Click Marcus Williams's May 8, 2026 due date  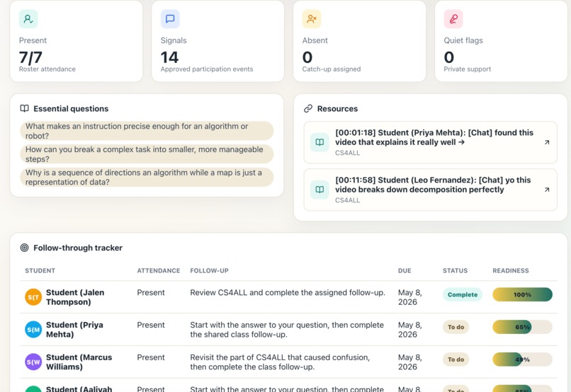click(410, 362)
